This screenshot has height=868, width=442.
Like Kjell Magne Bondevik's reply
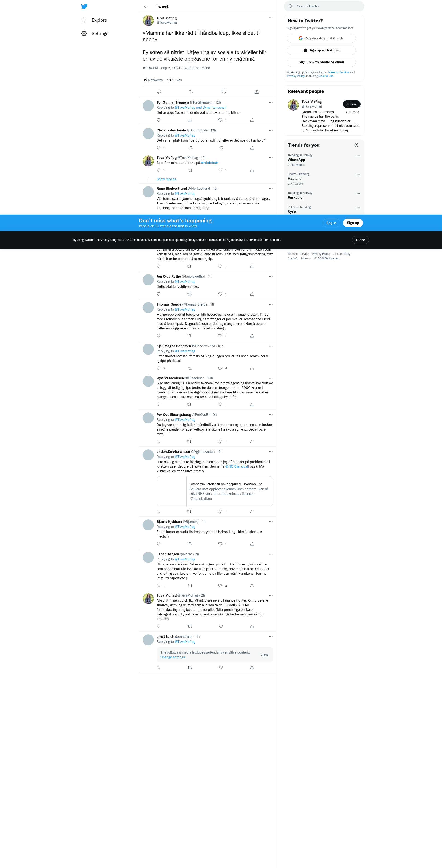coord(220,368)
